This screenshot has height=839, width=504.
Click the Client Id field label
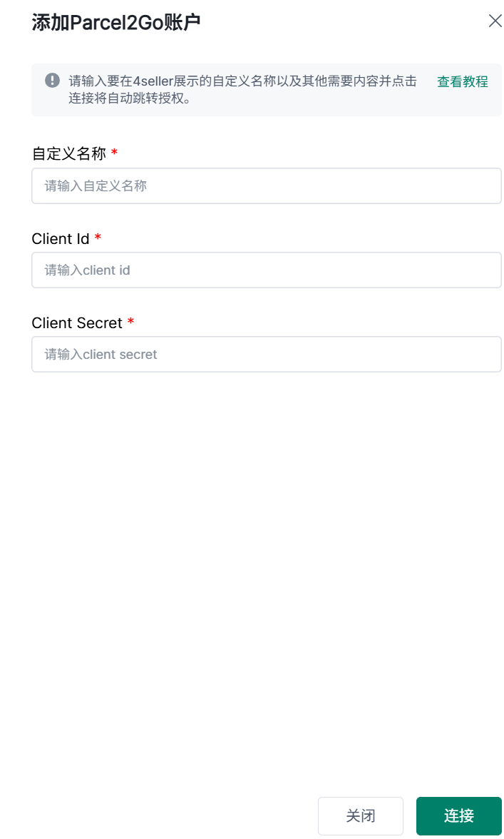61,238
